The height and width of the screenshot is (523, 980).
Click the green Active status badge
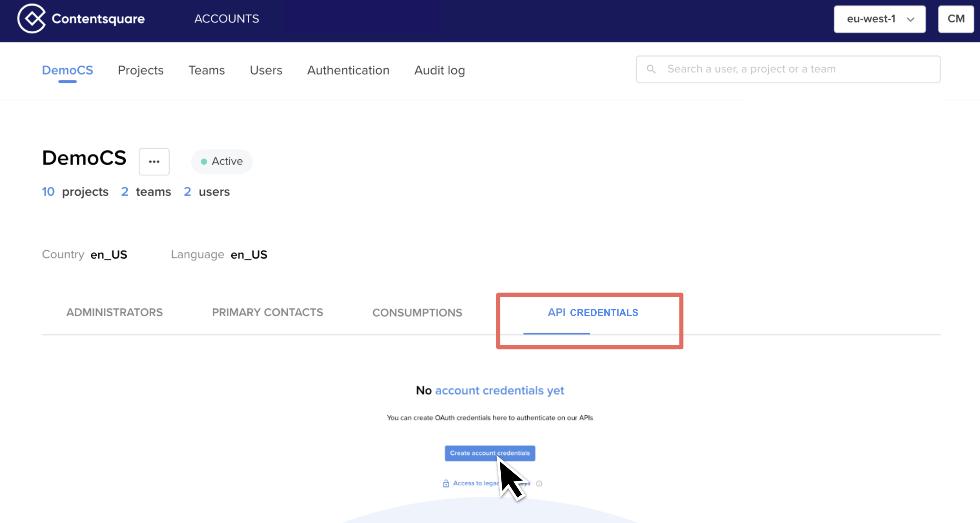(x=222, y=161)
